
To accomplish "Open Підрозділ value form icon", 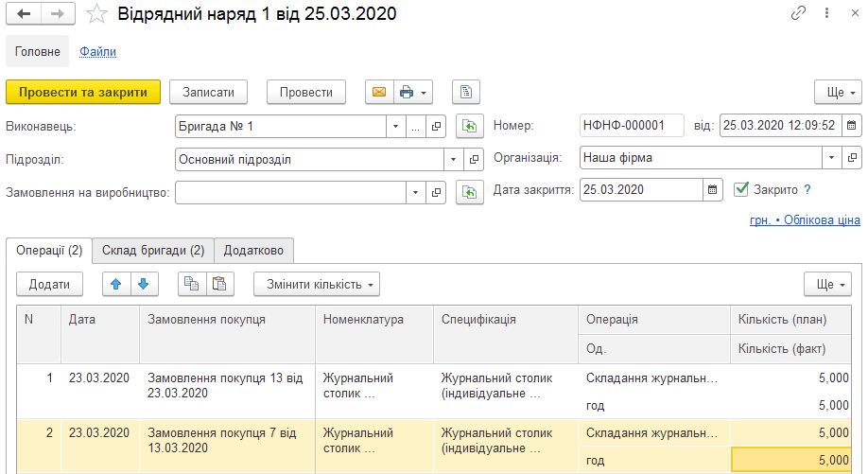I will tap(474, 160).
